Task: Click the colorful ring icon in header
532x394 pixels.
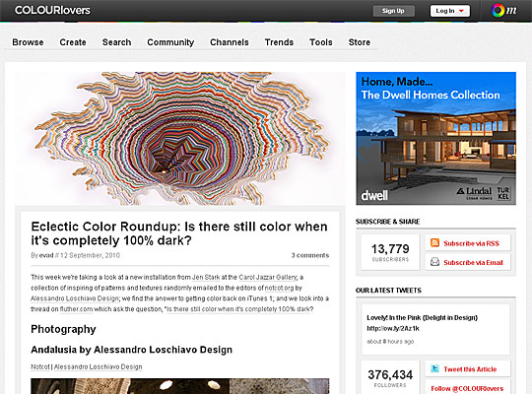Action: (498, 11)
